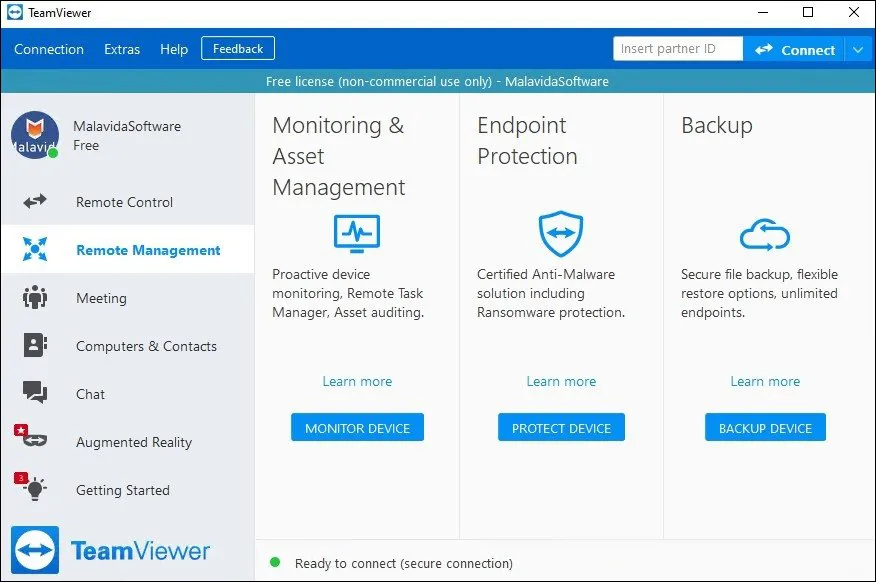Open the Help menu

point(174,49)
